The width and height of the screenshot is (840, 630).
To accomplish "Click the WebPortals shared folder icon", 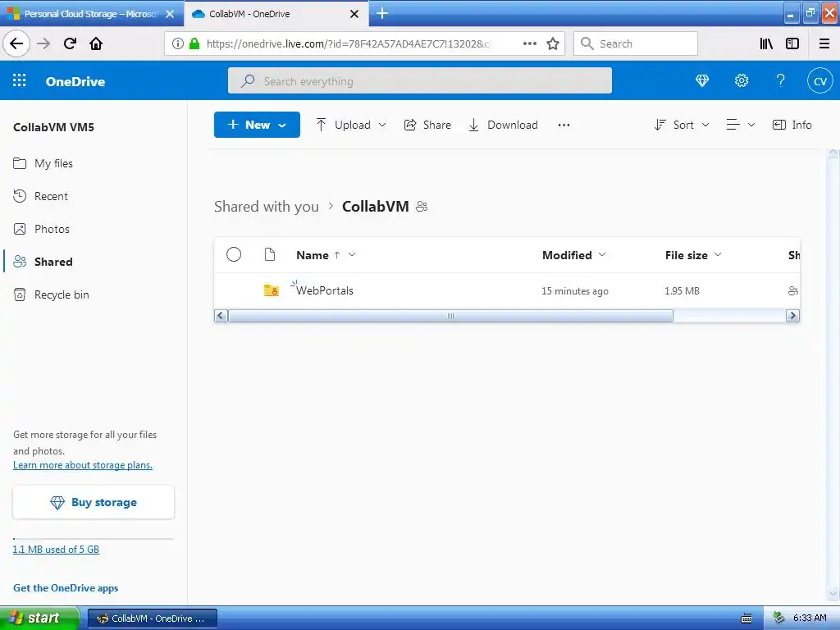I will (271, 290).
